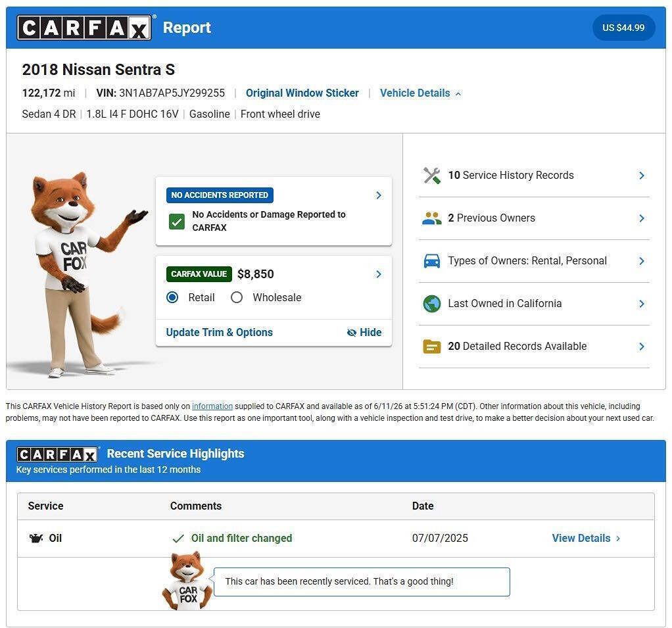Click the NO ACCIDENTS REPORTED badge
Viewport: 672px width, 628px height.
220,195
